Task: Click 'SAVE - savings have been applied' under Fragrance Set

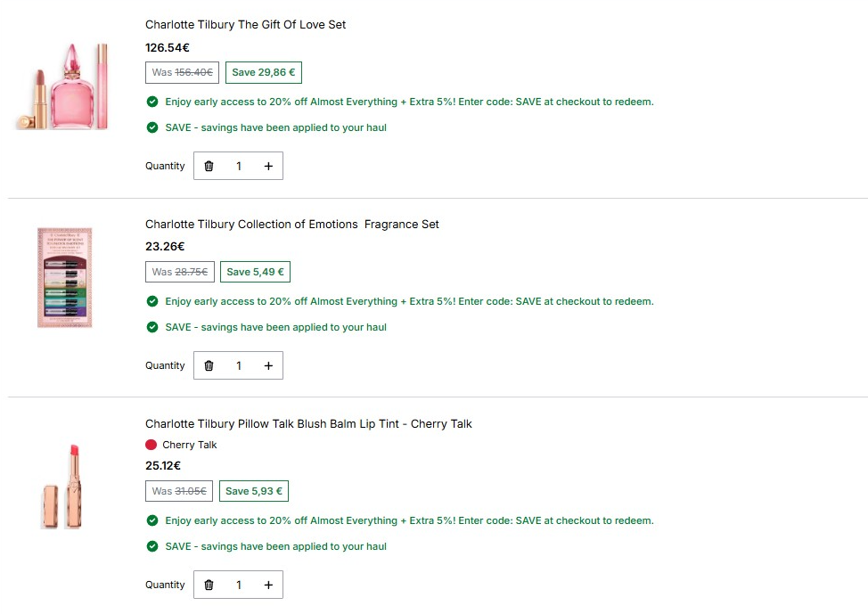Action: pos(275,327)
